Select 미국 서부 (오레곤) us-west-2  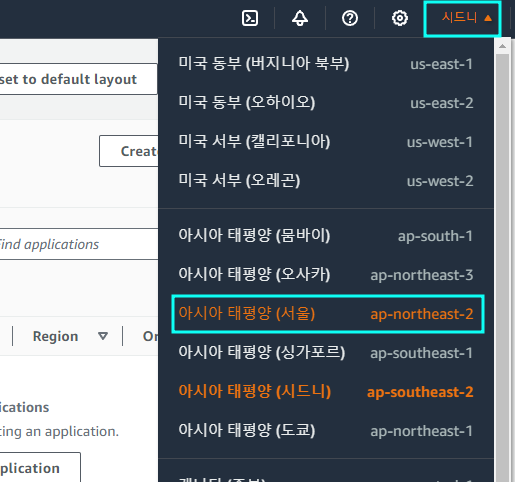(x=326, y=180)
